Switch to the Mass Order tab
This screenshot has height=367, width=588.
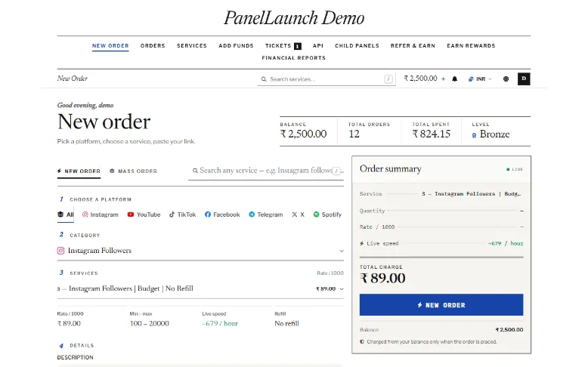pyautogui.click(x=133, y=171)
